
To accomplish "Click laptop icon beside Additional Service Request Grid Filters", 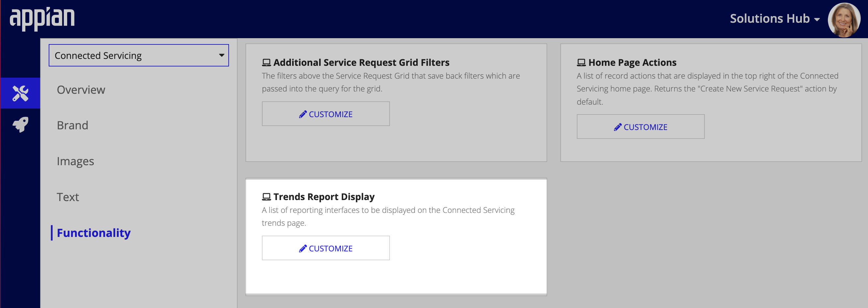I will [266, 63].
